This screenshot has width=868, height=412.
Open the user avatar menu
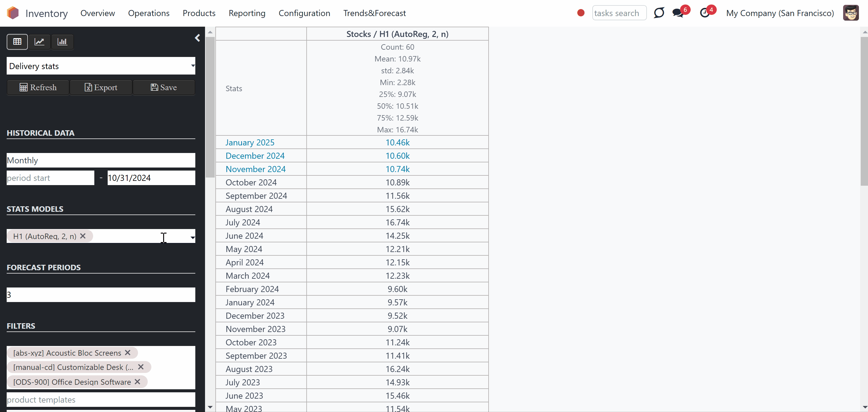tap(850, 13)
